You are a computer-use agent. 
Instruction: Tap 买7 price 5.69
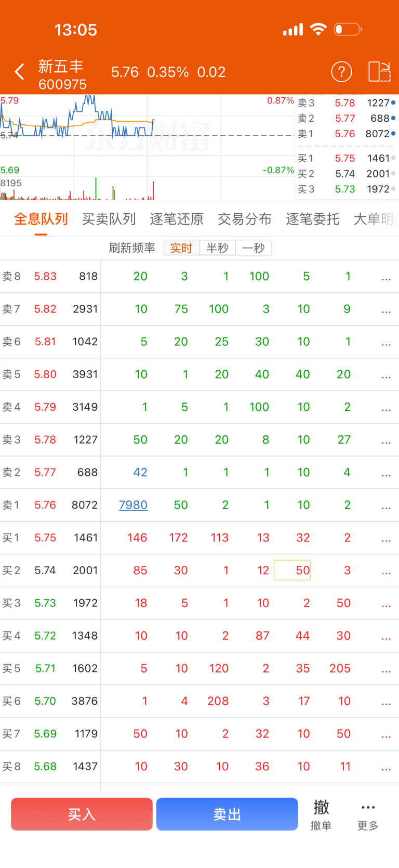click(45, 734)
